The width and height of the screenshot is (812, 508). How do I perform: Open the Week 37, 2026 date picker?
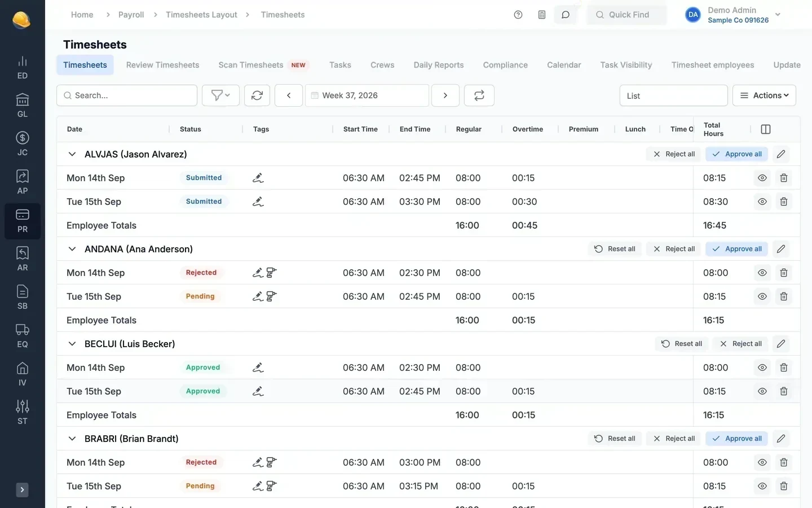367,95
